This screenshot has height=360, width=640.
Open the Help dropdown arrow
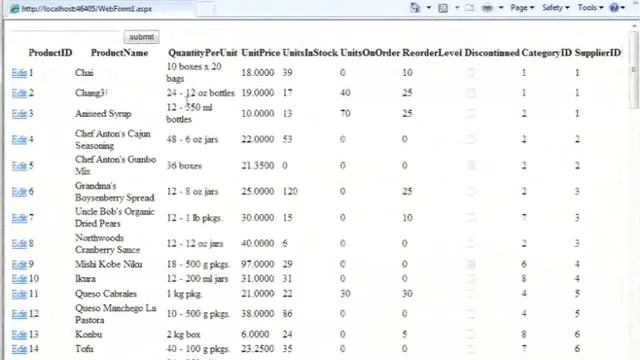point(623,8)
